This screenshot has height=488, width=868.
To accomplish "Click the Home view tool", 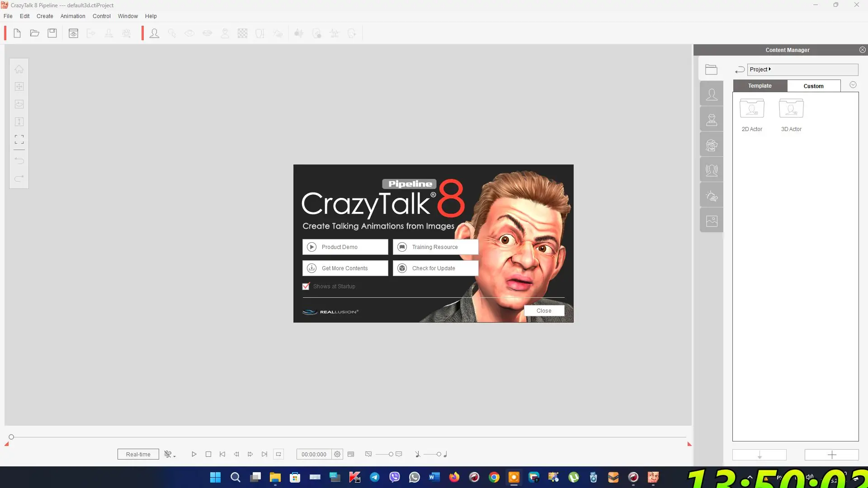I will [19, 69].
